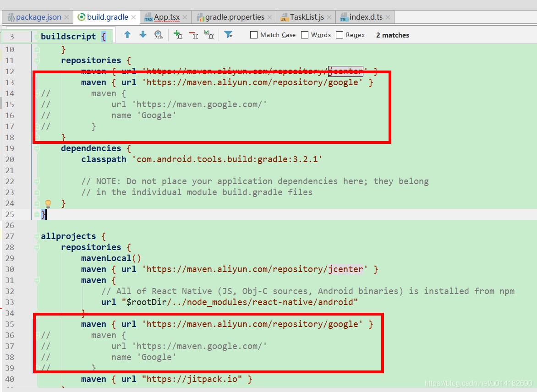Collapse maven block on line 31
The image size is (537, 392).
(37, 280)
